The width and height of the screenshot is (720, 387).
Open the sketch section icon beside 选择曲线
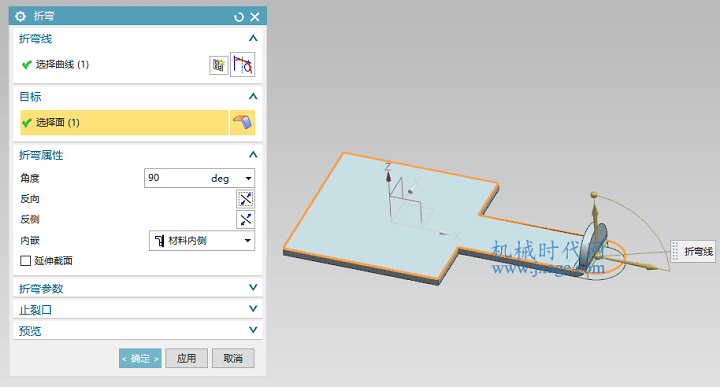[219, 65]
